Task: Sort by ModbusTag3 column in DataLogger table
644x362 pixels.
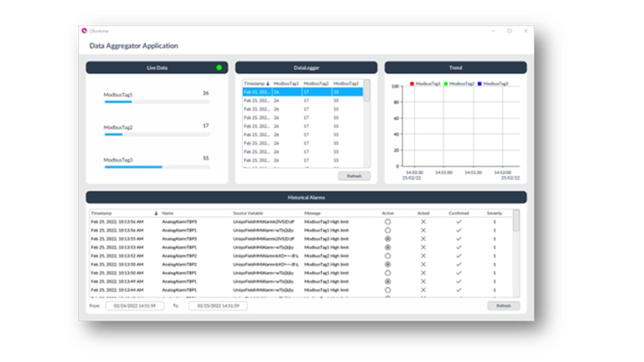Action: tap(346, 83)
